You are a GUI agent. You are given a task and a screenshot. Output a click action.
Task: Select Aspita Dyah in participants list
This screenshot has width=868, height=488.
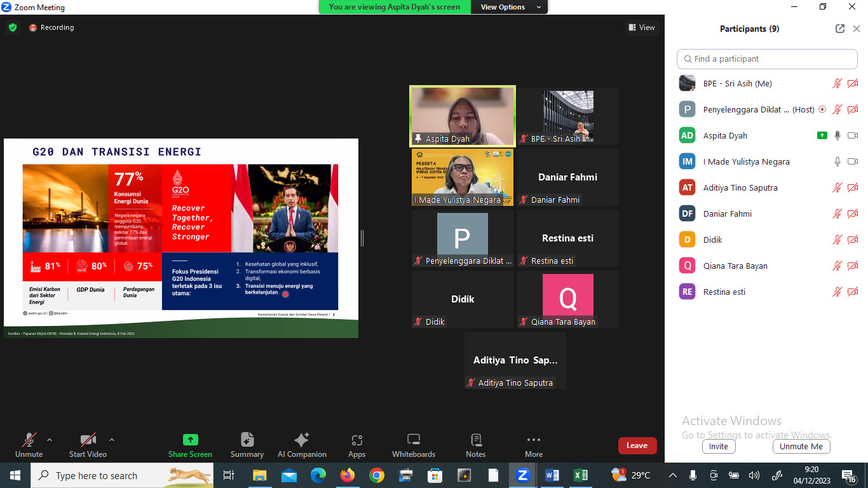pyautogui.click(x=768, y=135)
